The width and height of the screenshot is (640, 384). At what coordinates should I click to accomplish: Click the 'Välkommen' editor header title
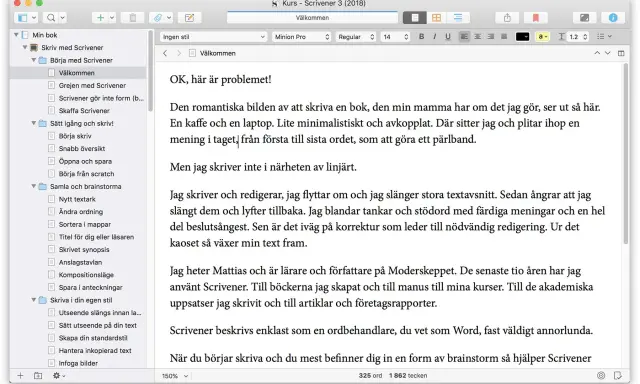pyautogui.click(x=218, y=53)
